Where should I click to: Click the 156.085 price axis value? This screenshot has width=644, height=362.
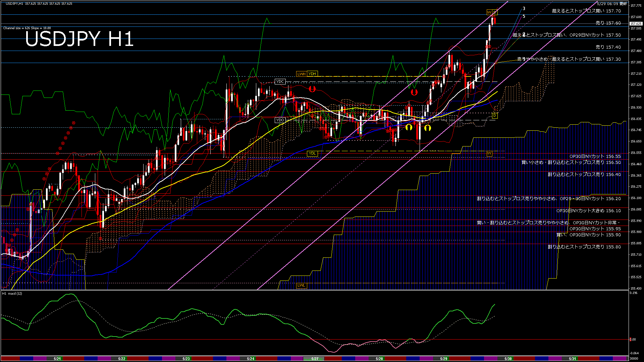click(x=636, y=209)
